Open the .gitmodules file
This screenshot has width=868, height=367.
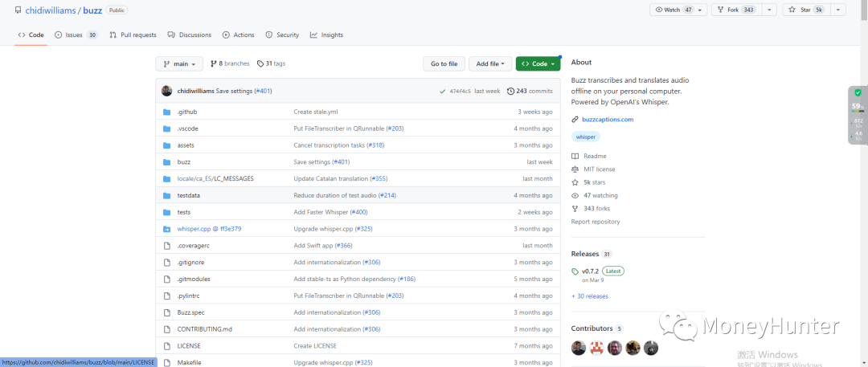click(x=194, y=279)
